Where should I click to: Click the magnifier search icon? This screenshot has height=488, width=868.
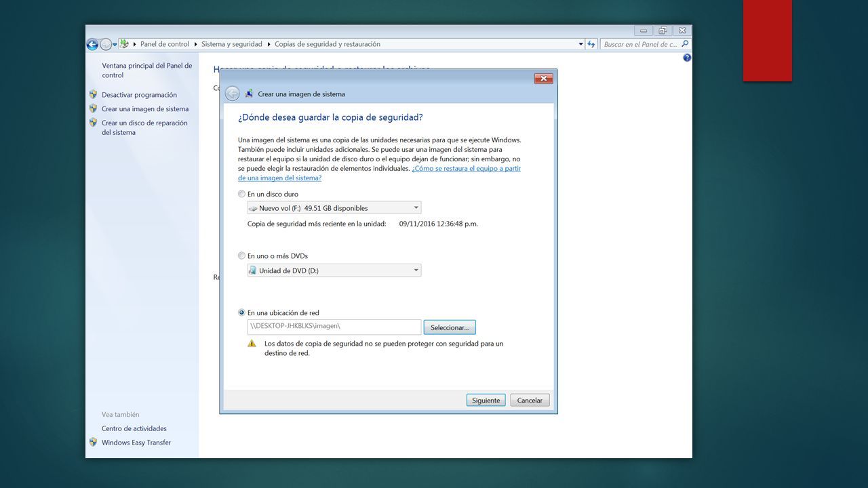(685, 44)
